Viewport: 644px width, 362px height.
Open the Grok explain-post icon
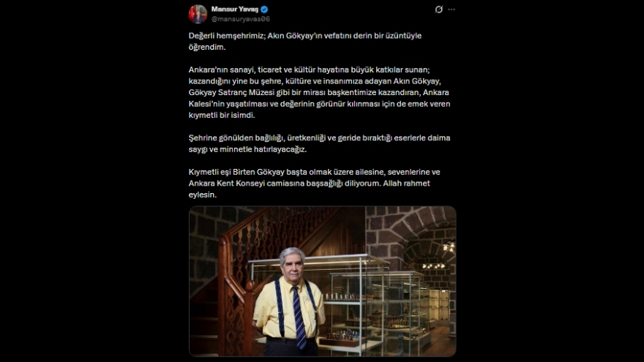438,10
